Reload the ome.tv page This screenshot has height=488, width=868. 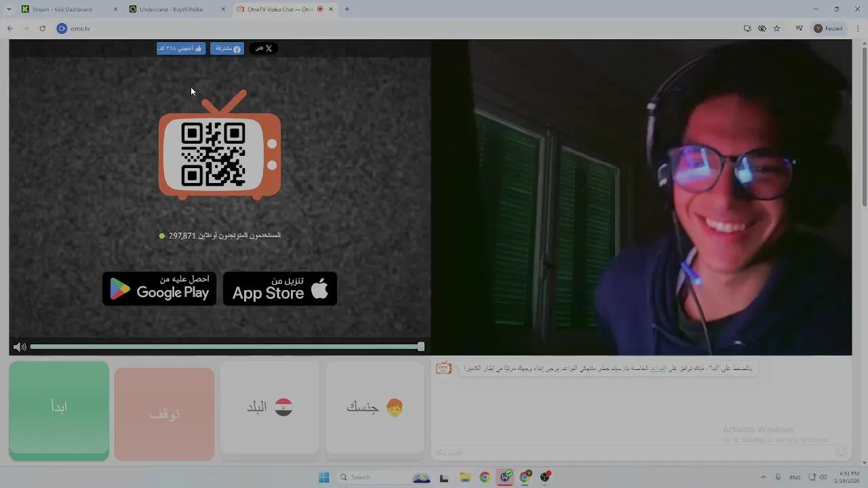pyautogui.click(x=42, y=28)
